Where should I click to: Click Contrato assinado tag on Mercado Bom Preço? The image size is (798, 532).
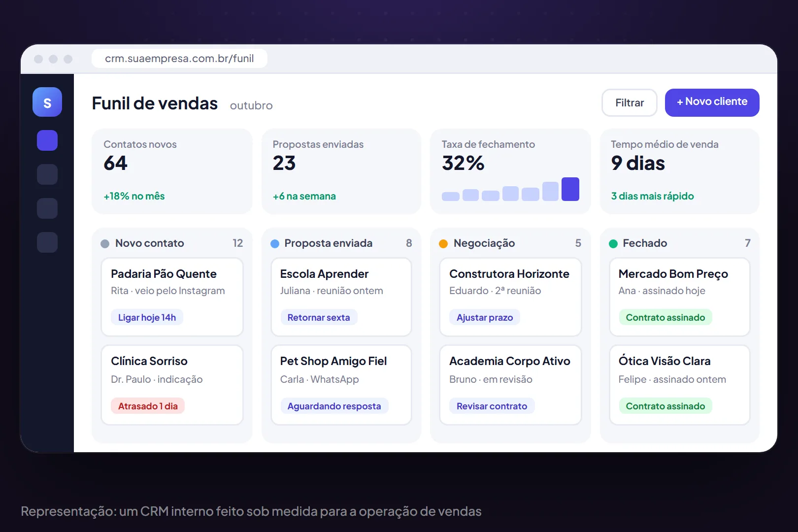tap(665, 317)
